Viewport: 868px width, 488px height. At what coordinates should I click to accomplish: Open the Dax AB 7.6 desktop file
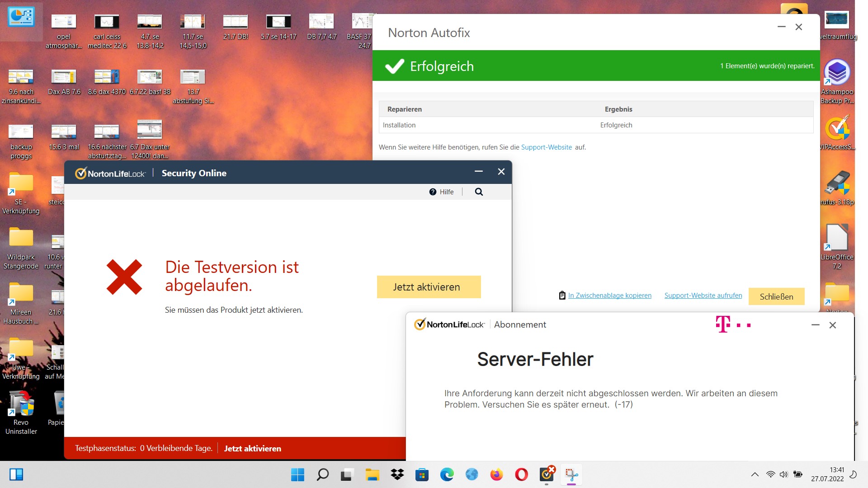pos(64,82)
